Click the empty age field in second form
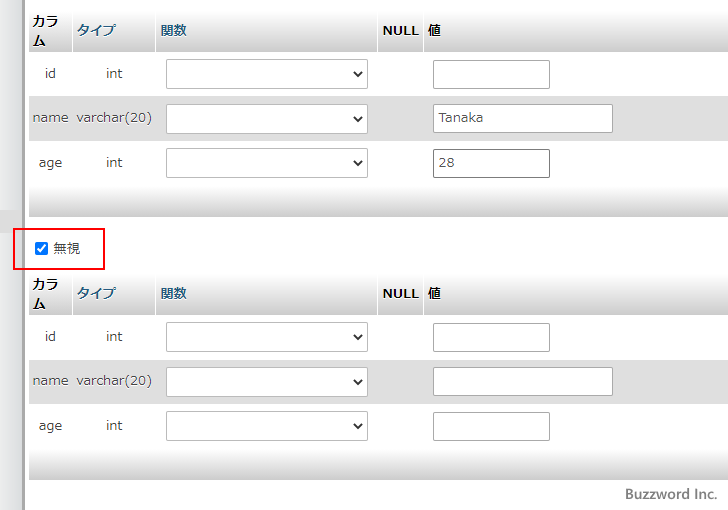The height and width of the screenshot is (510, 728). click(x=491, y=426)
